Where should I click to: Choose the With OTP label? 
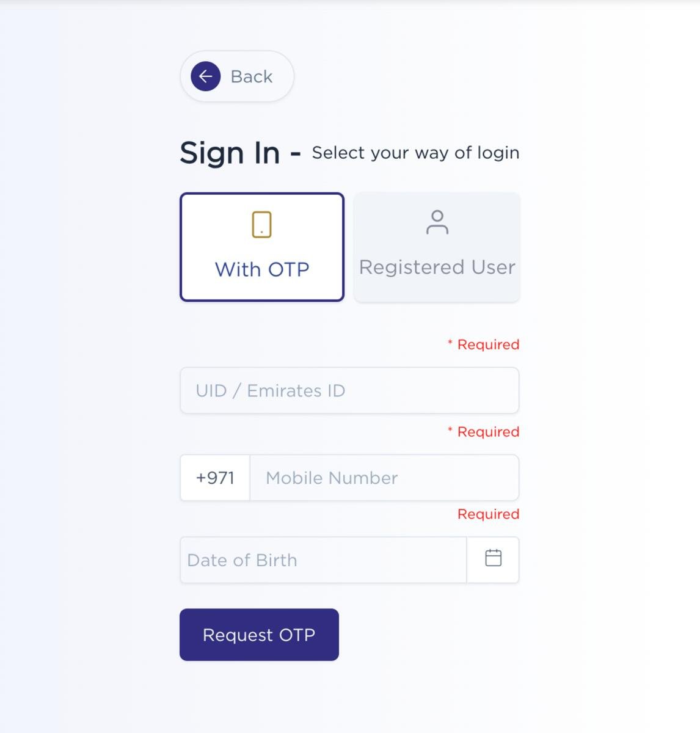click(x=262, y=269)
